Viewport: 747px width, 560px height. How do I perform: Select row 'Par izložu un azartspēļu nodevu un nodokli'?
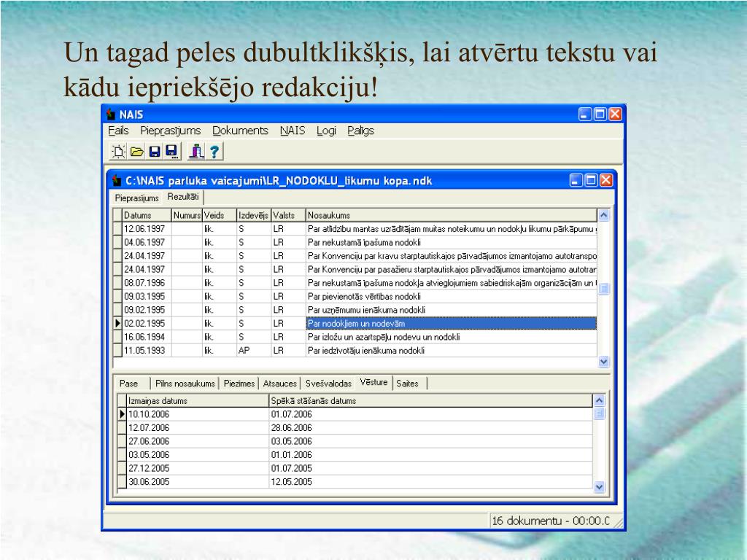[355, 337]
